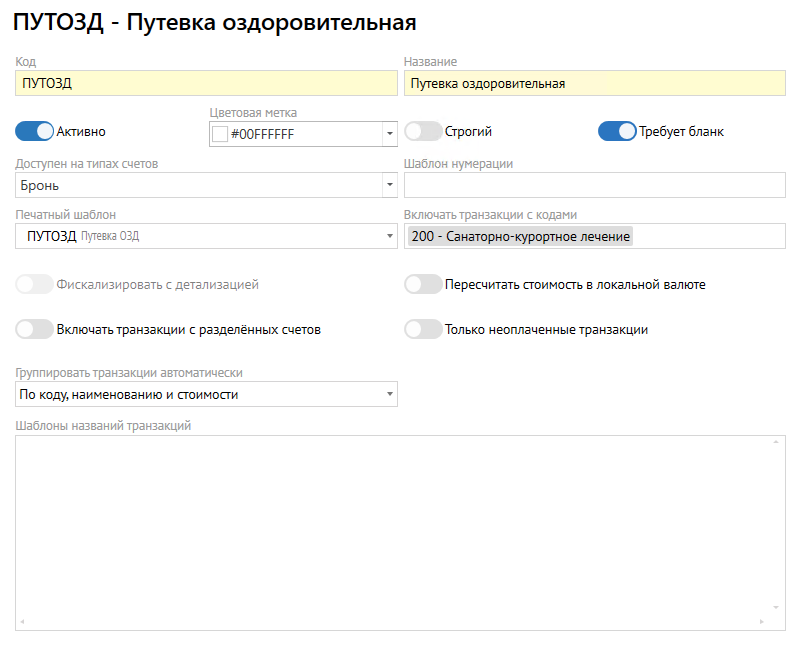The width and height of the screenshot is (796, 645).
Task: Select the 200 - Санаторно-курортное лечение tag
Action: tap(520, 236)
